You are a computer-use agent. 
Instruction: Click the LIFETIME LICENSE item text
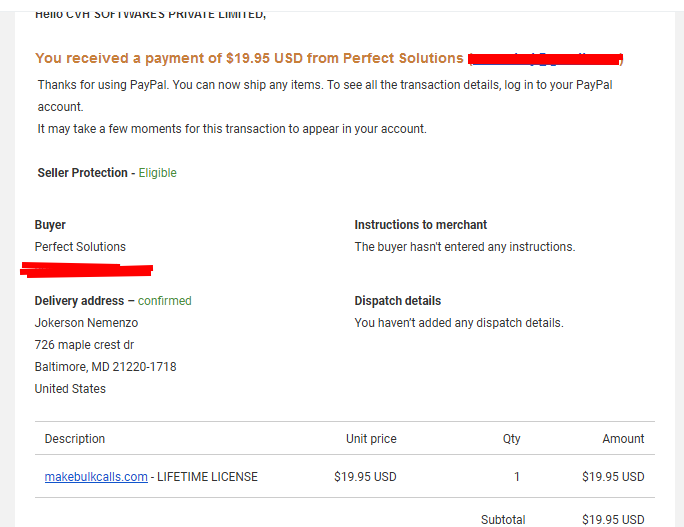pos(207,476)
